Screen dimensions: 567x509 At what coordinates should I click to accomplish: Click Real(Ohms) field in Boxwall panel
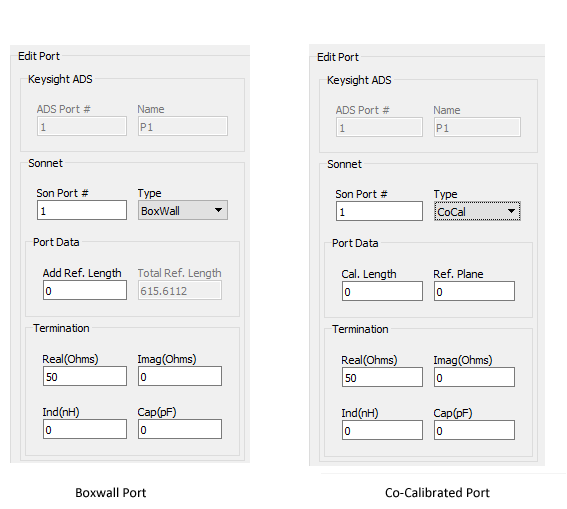point(85,376)
